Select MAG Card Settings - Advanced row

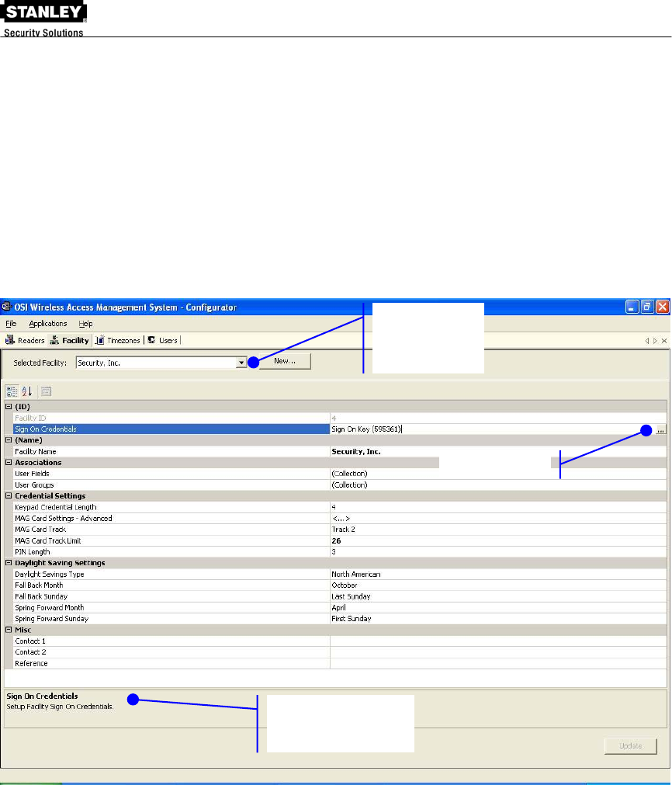click(171, 518)
